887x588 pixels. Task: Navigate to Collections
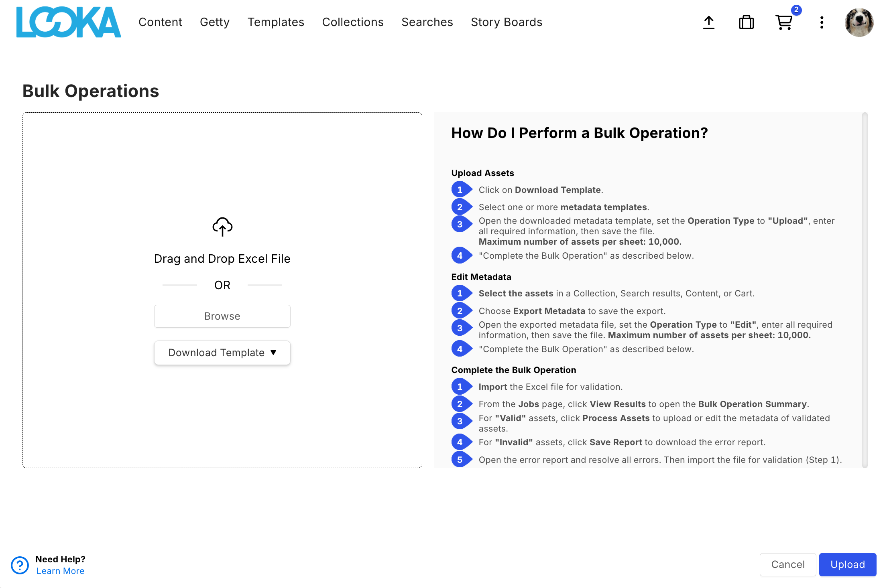pos(353,22)
